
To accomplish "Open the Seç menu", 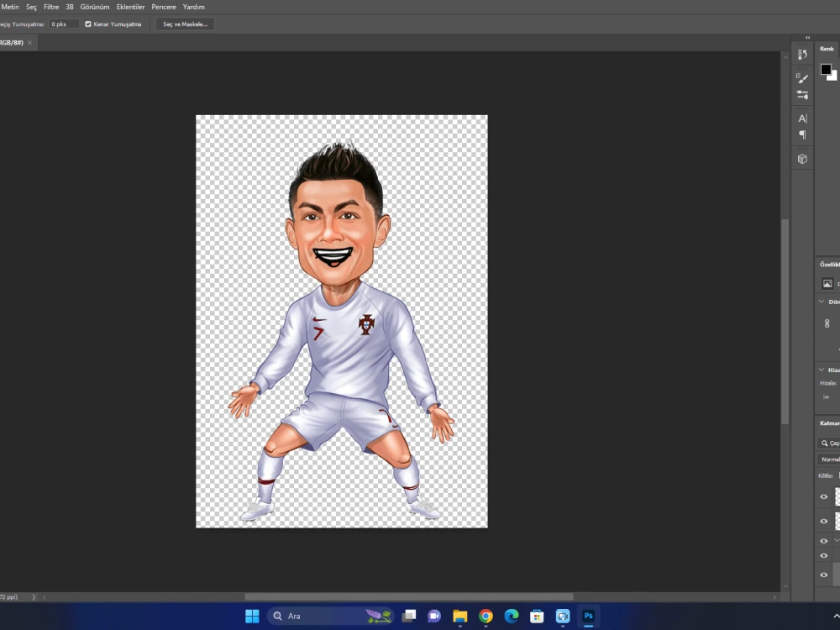I will coord(32,7).
